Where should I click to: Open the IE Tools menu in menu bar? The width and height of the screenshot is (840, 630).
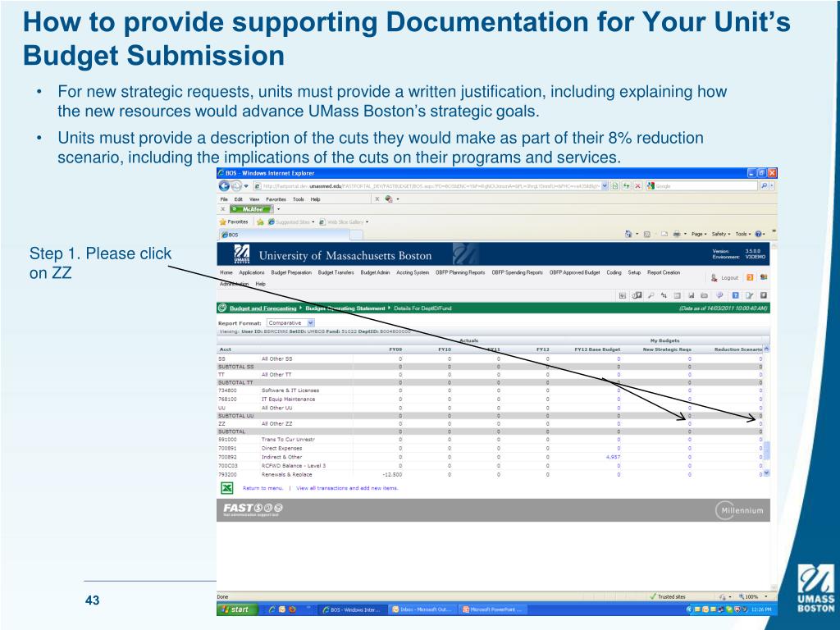click(x=299, y=199)
